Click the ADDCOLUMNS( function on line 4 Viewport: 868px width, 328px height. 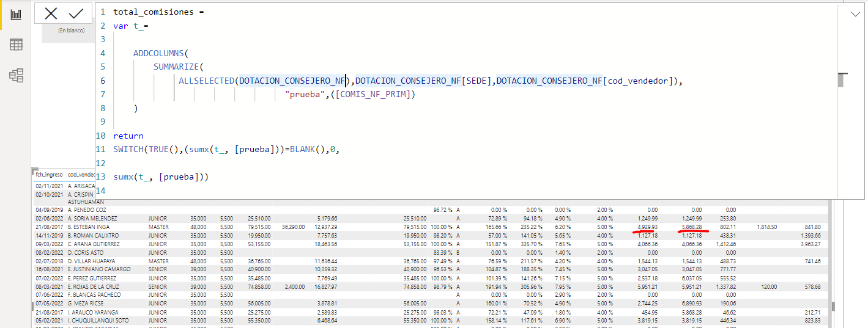click(x=161, y=53)
